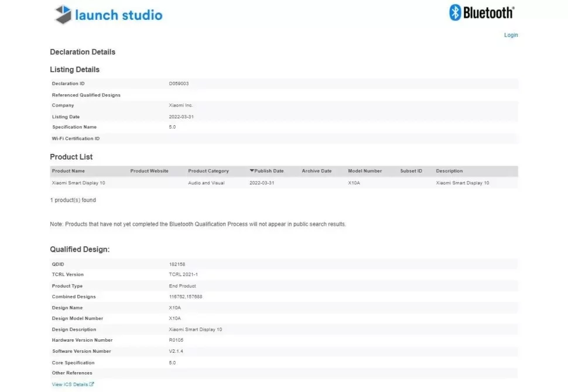This screenshot has height=392, width=568.
Task: Open the View ICS Details link
Action: [70, 384]
